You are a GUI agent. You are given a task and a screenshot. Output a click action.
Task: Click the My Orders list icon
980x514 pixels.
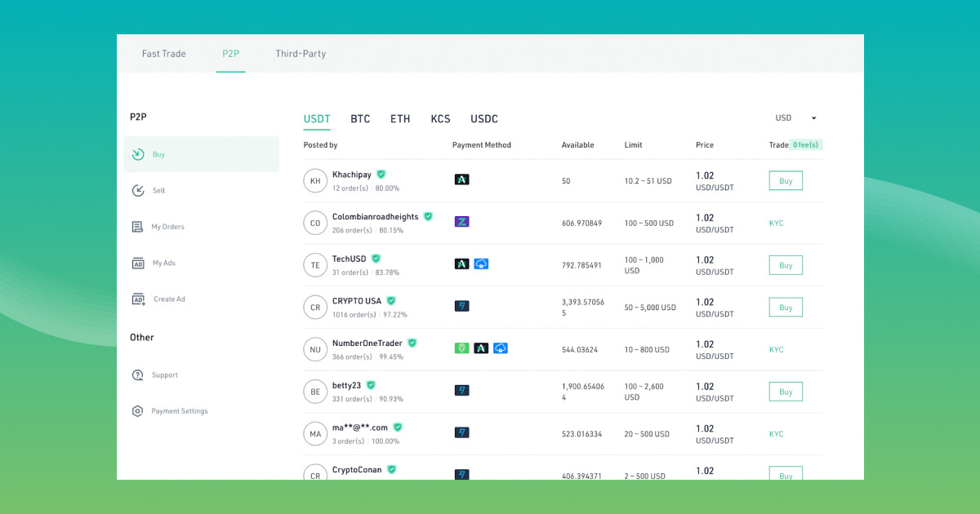(x=138, y=227)
